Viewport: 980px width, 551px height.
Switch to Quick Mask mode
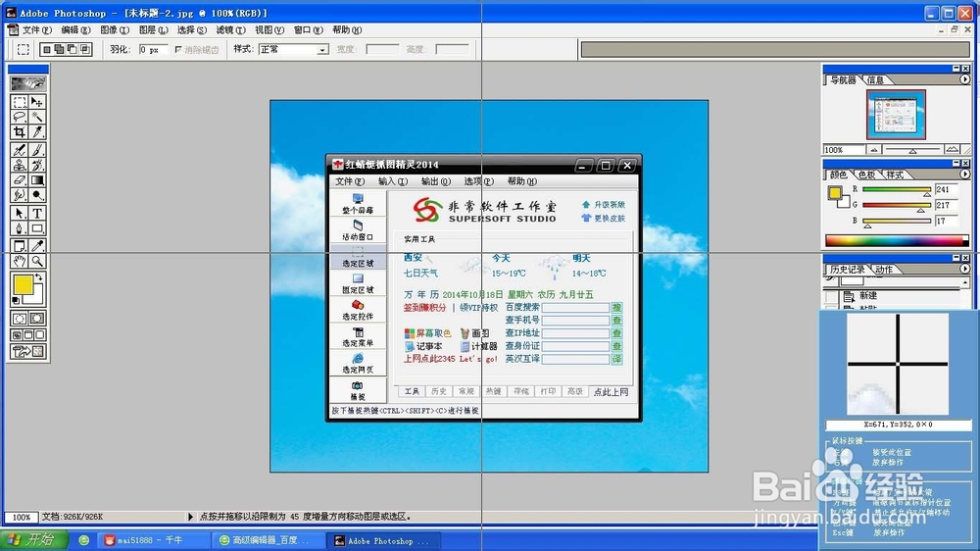click(37, 319)
